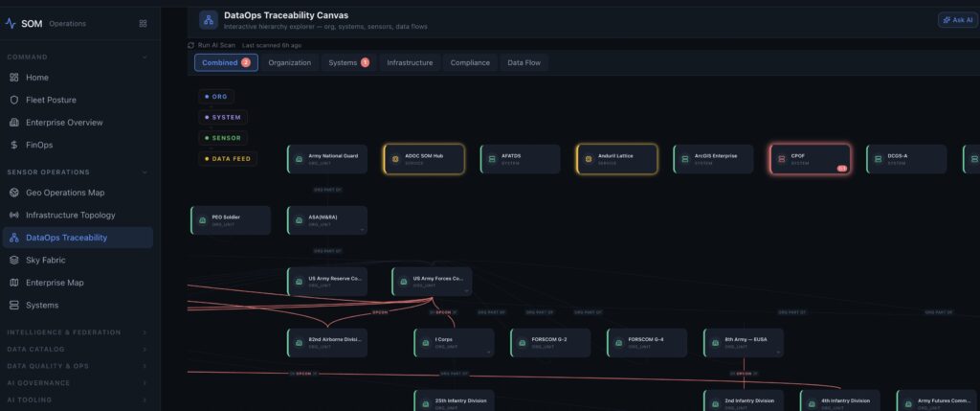Expand the US Army Forces Command node chevron
Image resolution: width=980 pixels, height=411 pixels.
[x=466, y=288]
